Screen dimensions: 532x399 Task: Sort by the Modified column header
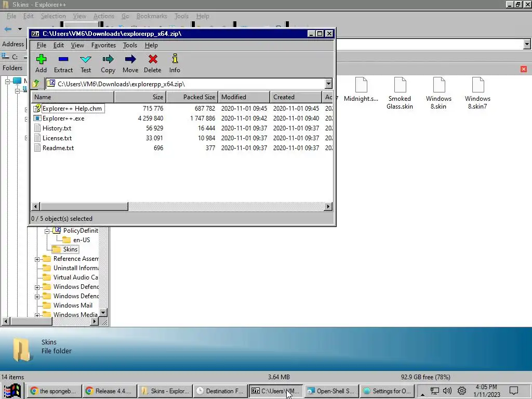pos(244,97)
